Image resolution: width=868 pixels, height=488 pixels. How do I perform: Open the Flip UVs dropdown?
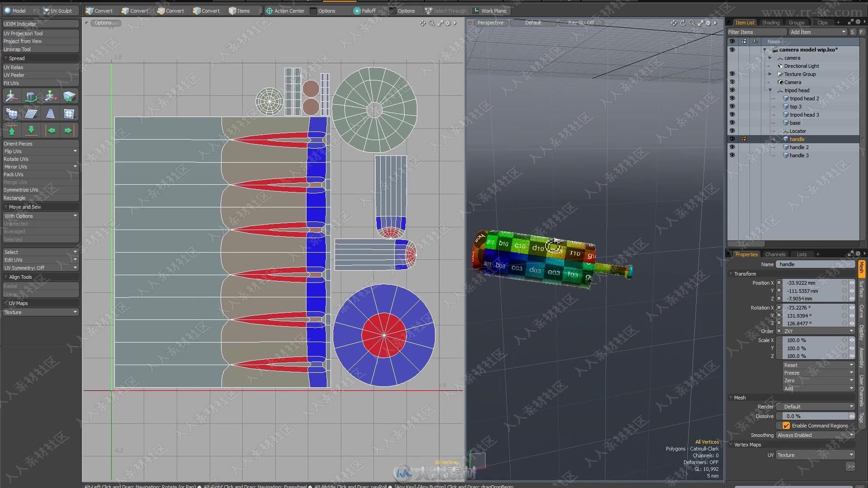pos(41,151)
